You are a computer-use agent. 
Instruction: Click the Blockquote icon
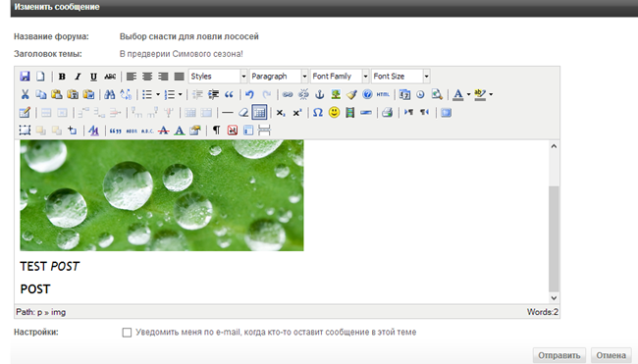point(229,94)
